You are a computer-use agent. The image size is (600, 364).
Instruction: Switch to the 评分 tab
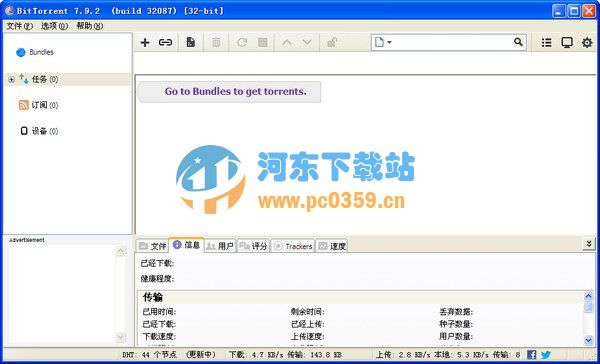pyautogui.click(x=253, y=246)
